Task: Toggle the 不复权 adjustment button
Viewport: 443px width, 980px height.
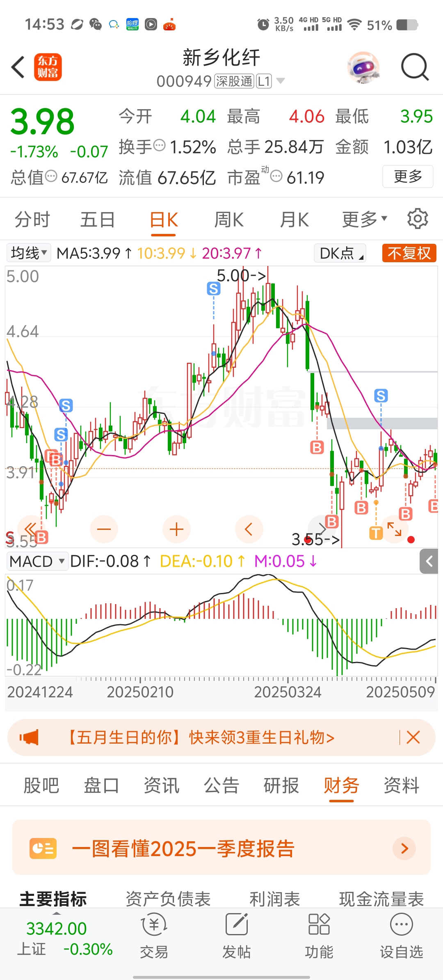Action: click(409, 253)
